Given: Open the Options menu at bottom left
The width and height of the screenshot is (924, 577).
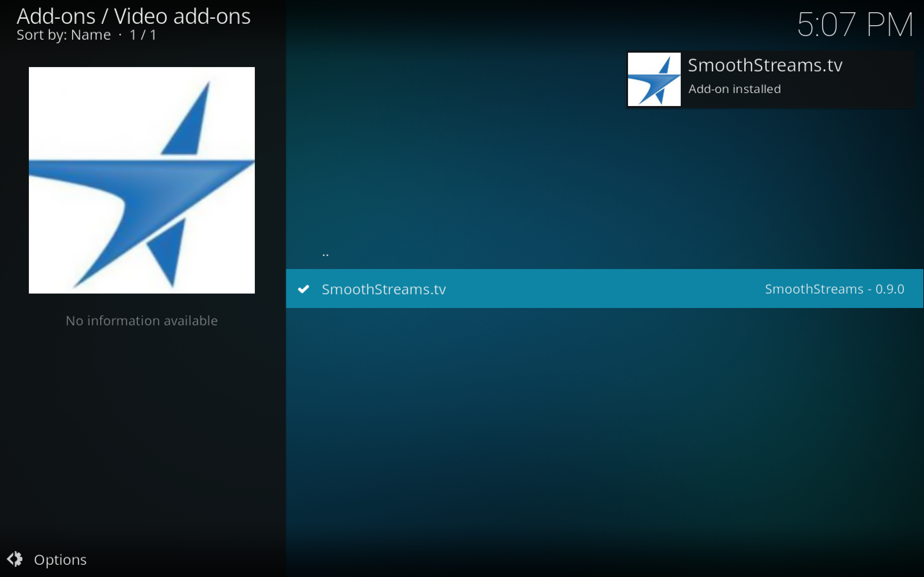Looking at the screenshot, I should coord(60,559).
